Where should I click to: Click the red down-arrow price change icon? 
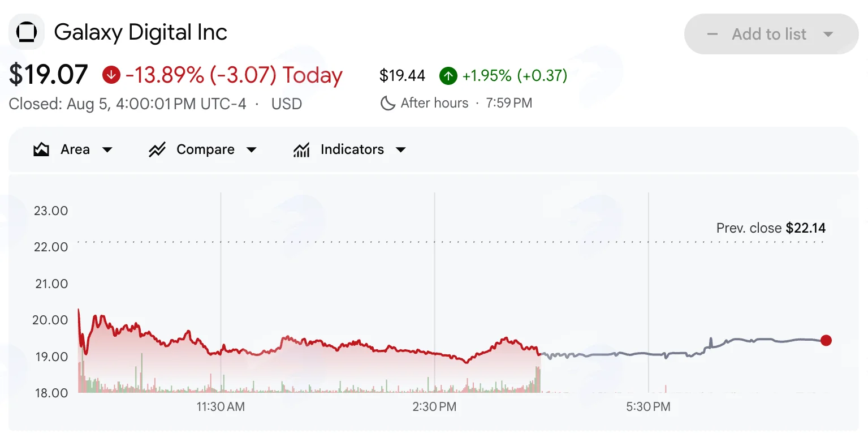click(111, 75)
